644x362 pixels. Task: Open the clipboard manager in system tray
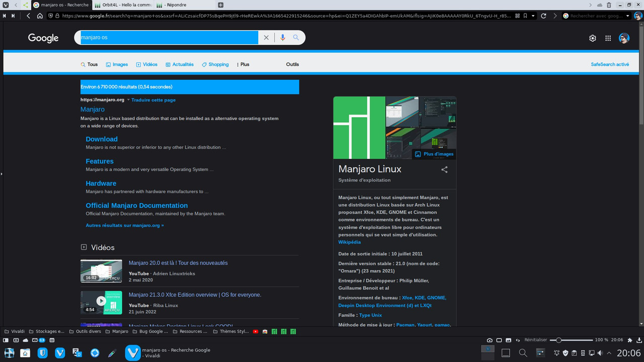click(574, 353)
